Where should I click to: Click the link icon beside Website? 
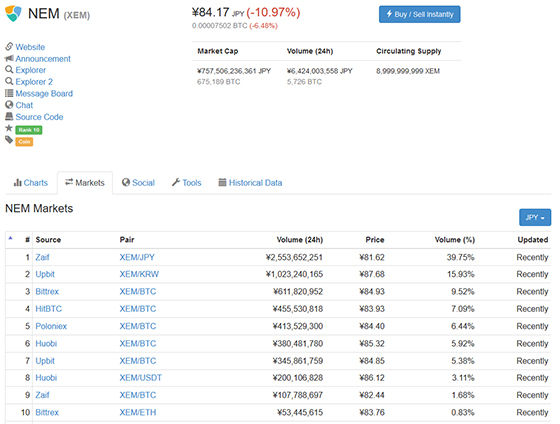[9, 46]
